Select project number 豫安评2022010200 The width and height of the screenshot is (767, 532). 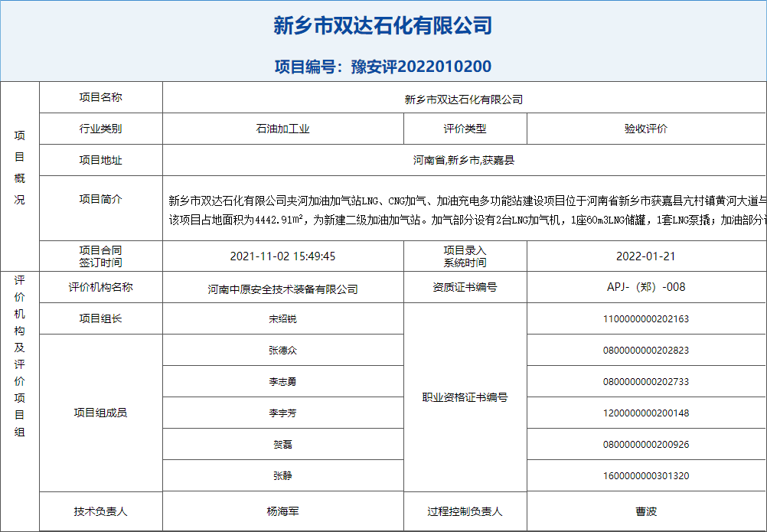(x=421, y=67)
